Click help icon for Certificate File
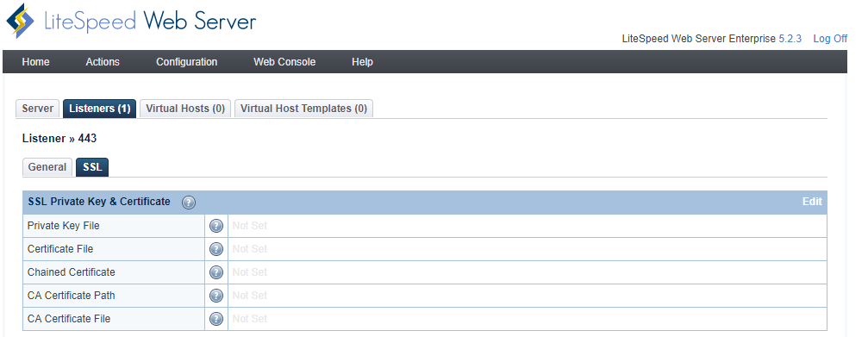 [x=216, y=249]
